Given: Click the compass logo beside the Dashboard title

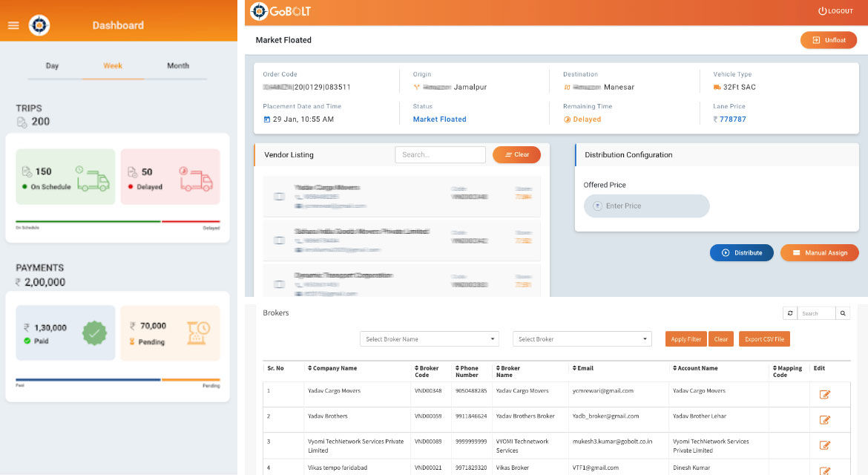Looking at the screenshot, I should (39, 25).
